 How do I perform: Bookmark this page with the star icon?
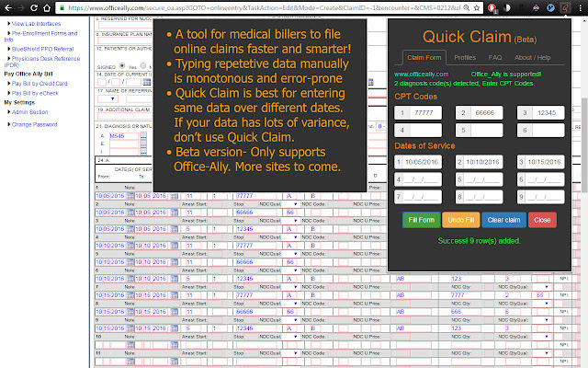(x=477, y=7)
